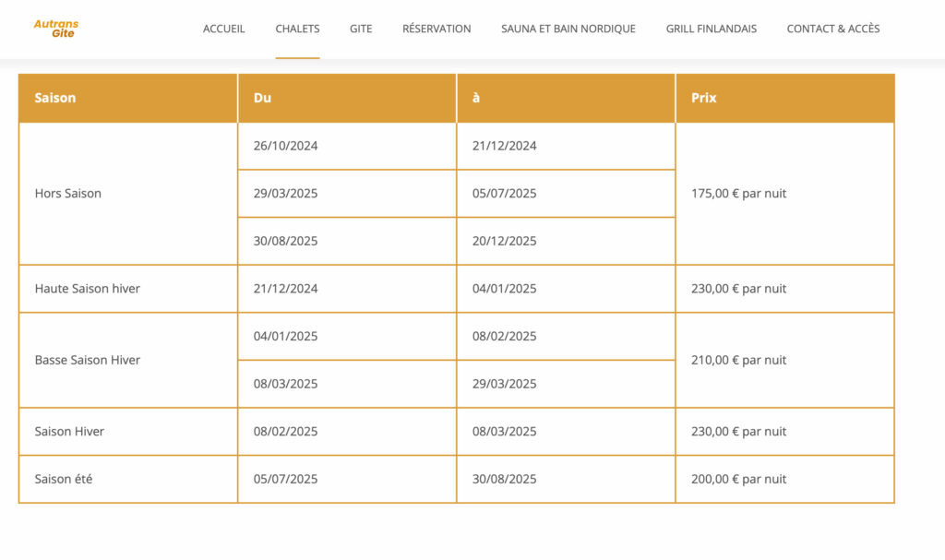Select the Hors Saison row label
Screen dimensions: 945x560
(x=68, y=194)
